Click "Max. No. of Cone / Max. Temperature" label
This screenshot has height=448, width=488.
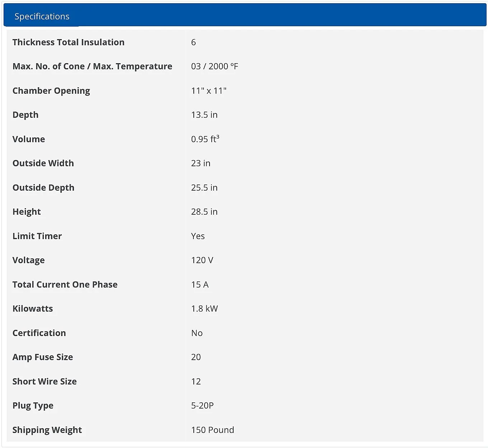tap(92, 66)
